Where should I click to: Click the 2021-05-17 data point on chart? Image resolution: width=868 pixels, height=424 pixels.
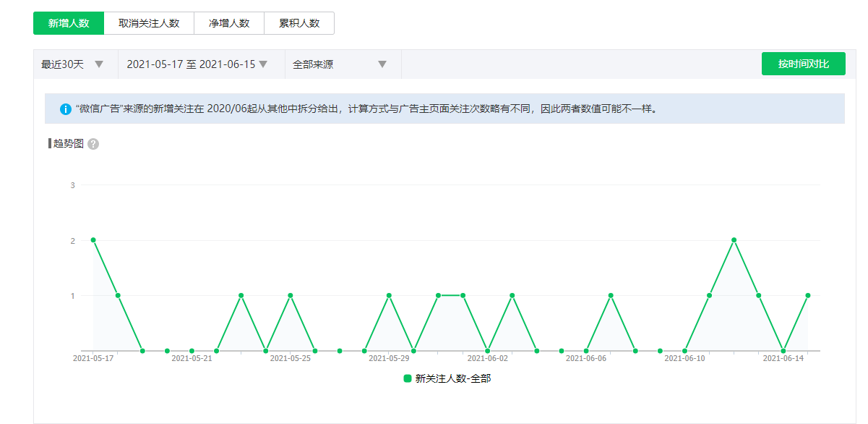(93, 240)
